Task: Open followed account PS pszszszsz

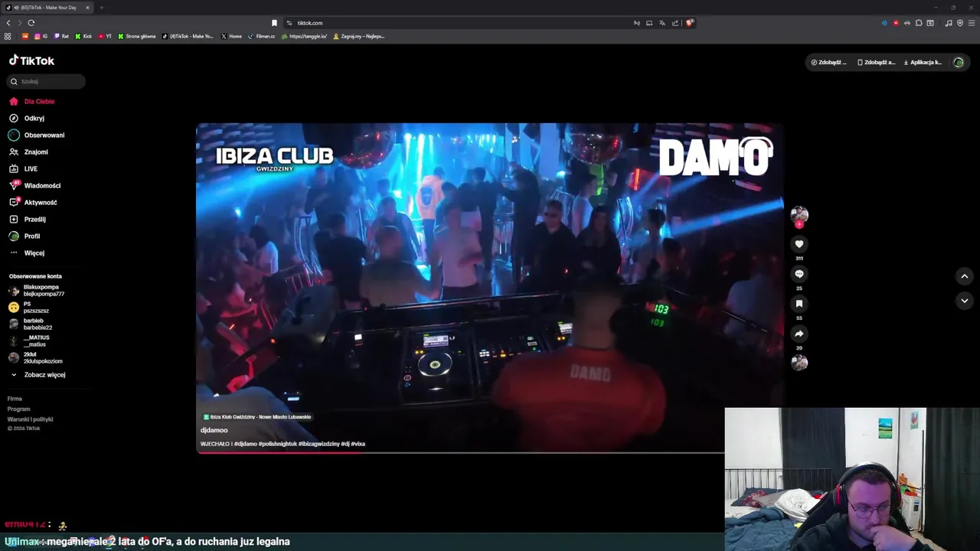Action: [x=29, y=307]
